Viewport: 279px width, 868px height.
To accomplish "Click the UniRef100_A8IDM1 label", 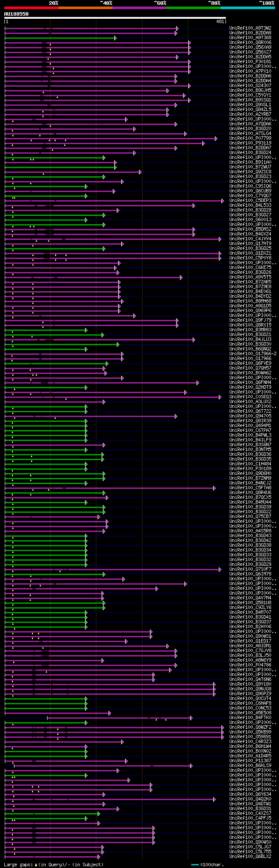I will (250, 646).
